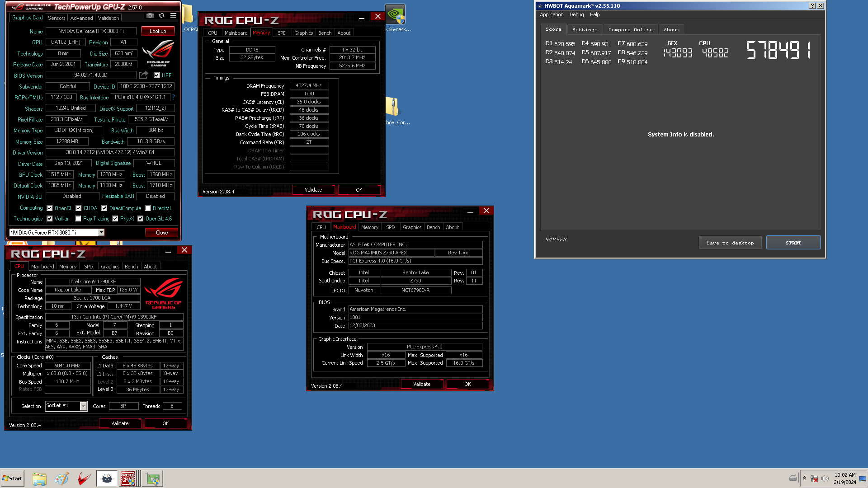Image resolution: width=868 pixels, height=488 pixels.
Task: Open the Help menu in Aquamark
Action: (x=594, y=14)
